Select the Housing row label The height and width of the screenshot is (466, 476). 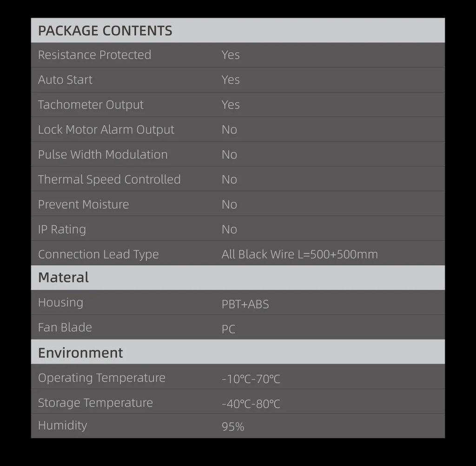coord(60,302)
